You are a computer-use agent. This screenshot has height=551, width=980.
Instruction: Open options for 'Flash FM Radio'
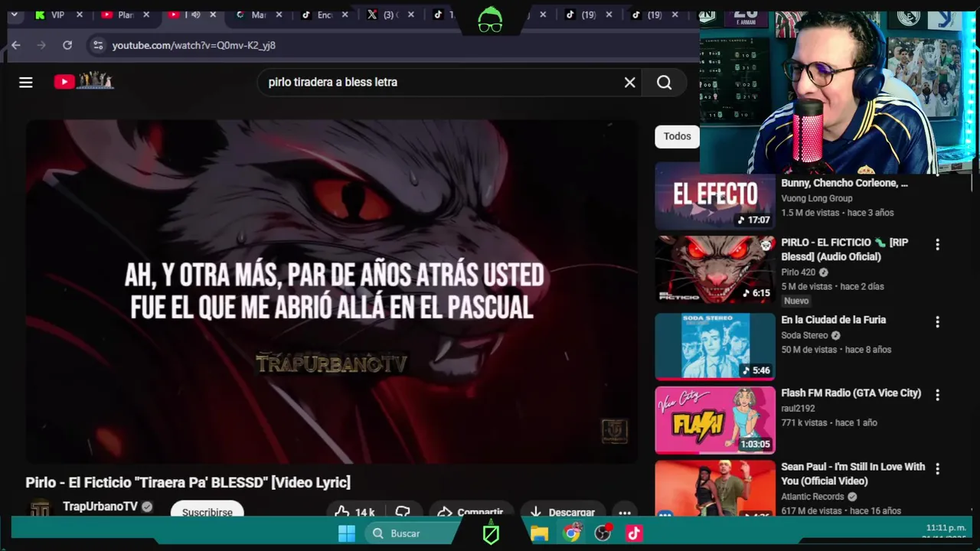point(937,395)
